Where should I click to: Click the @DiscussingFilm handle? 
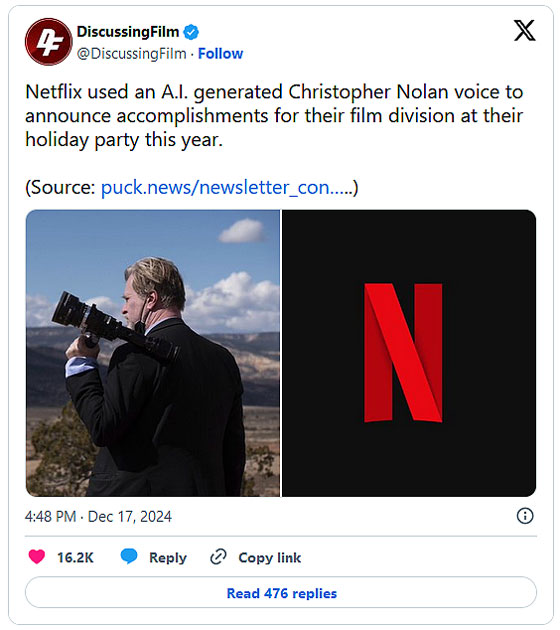(131, 53)
